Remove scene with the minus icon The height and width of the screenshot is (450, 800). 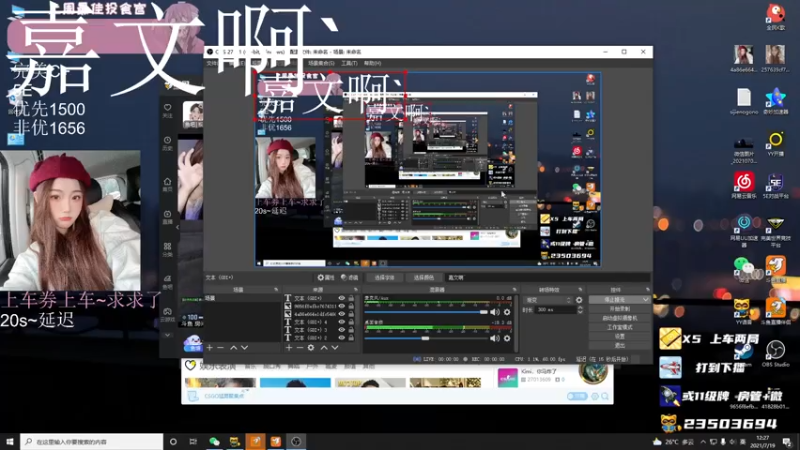point(220,347)
